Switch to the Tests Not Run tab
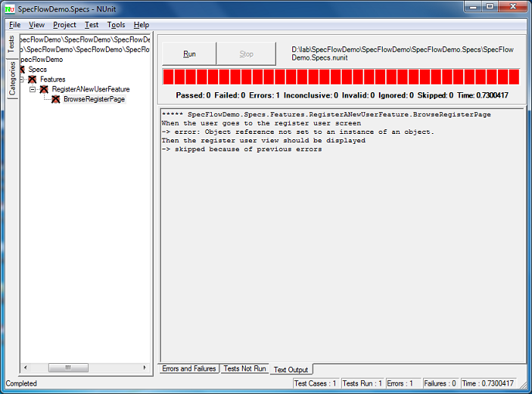The height and width of the screenshot is (394, 532). pos(244,368)
